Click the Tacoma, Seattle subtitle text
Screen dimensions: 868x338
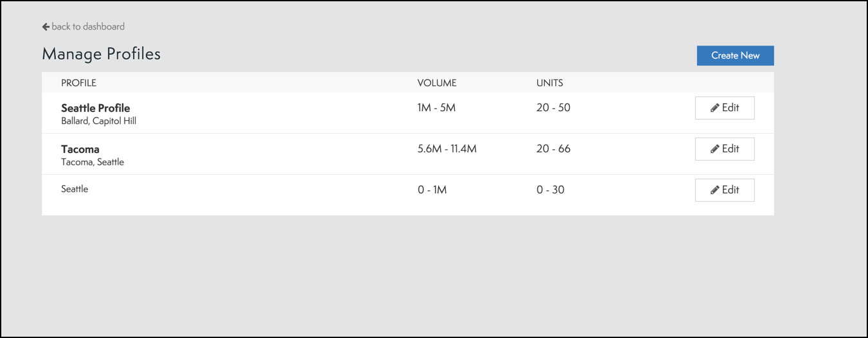coord(93,162)
